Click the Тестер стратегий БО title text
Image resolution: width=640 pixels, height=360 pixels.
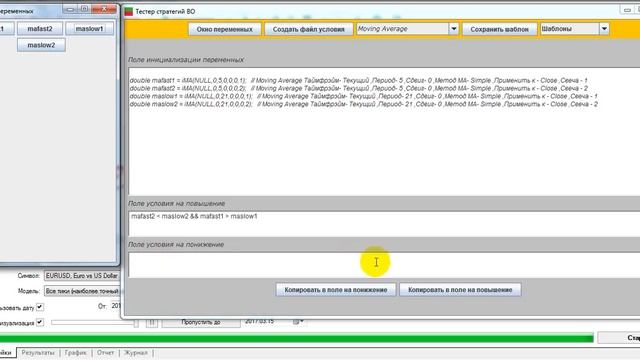click(x=165, y=11)
